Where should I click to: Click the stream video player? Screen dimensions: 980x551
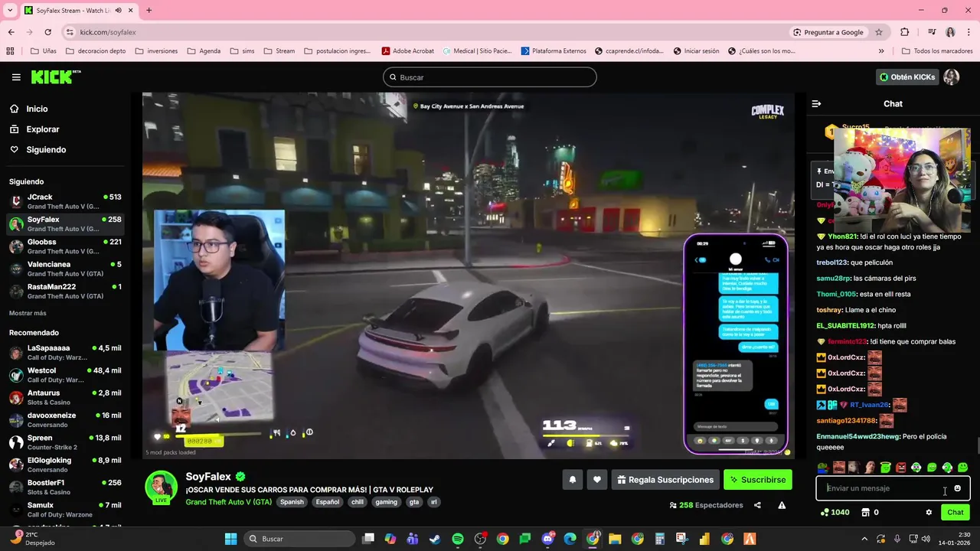point(468,275)
